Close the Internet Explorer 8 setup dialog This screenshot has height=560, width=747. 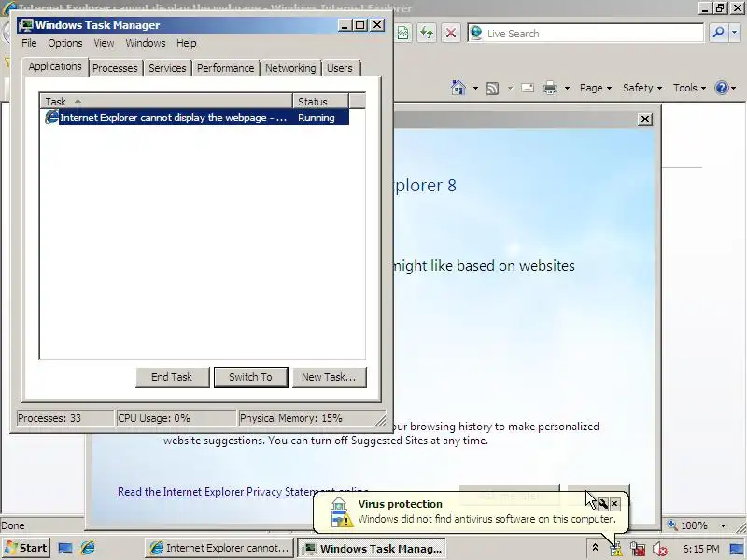(644, 119)
